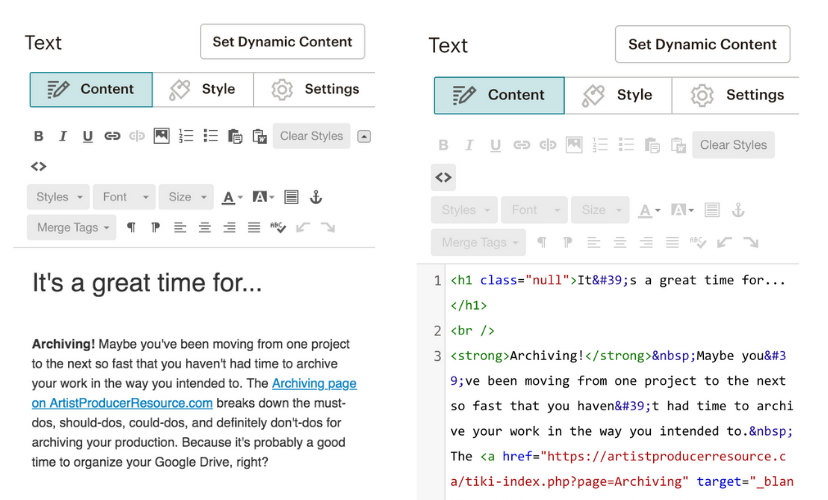Toggle Italic formatting in the visual editor
Screen dimensions: 828x500
tap(63, 136)
